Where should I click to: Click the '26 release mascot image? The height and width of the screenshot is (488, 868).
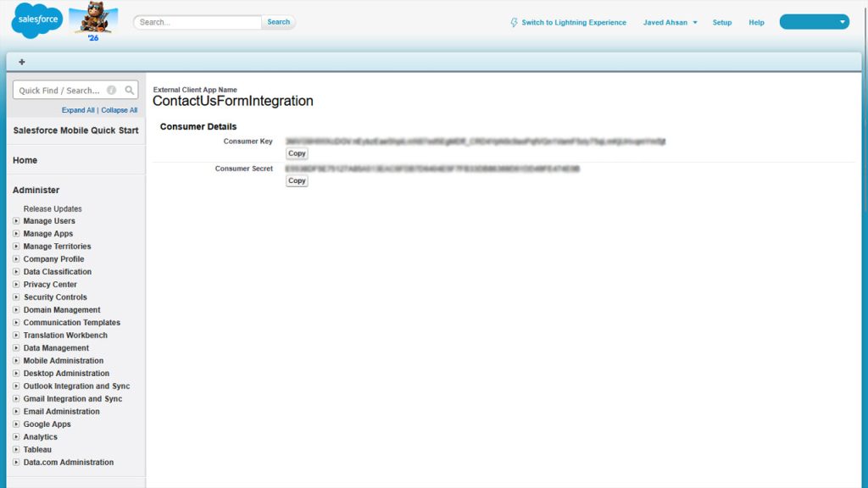[93, 21]
